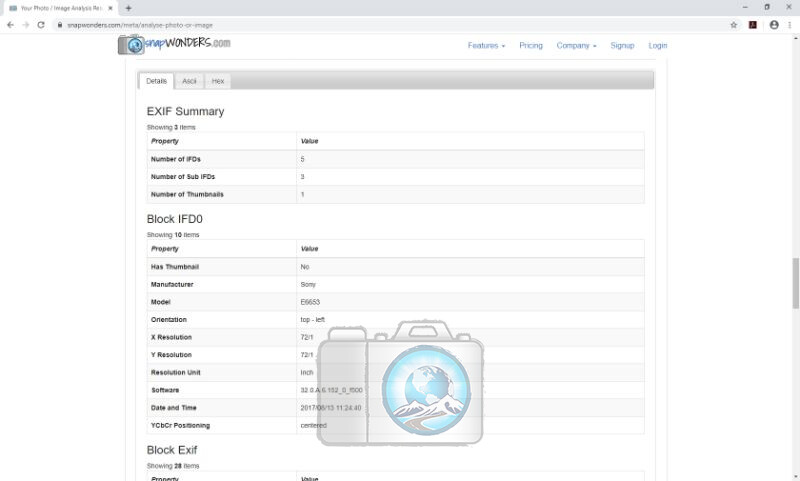Click the Login link
Screen dimensions: 800x481
click(657, 46)
